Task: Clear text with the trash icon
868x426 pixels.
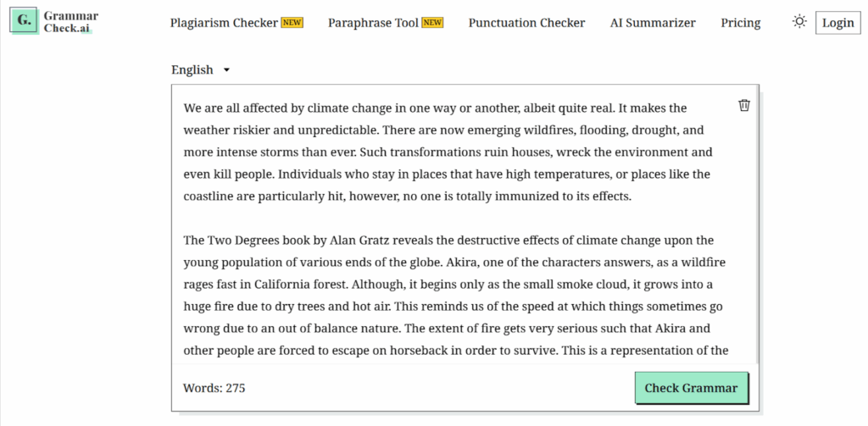Action: click(x=744, y=105)
